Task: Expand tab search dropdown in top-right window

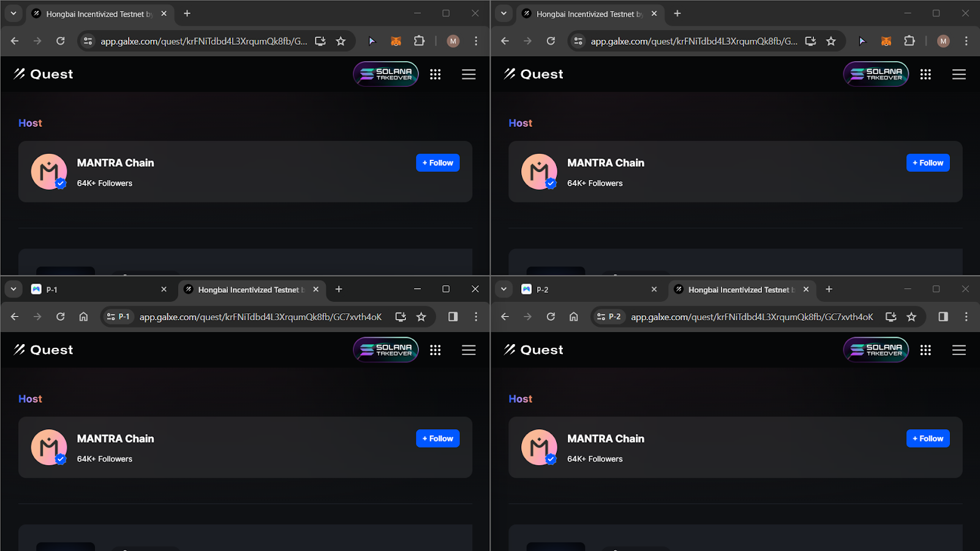Action: (503, 13)
